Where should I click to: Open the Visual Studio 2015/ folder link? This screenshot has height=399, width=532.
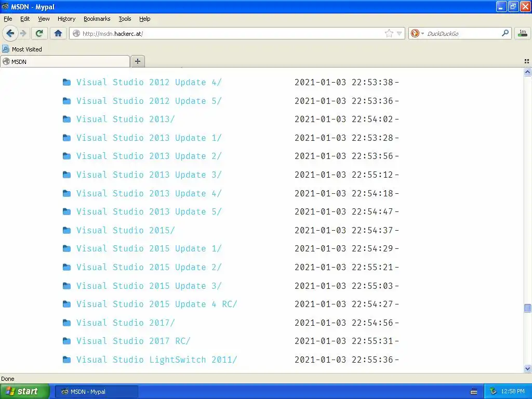[x=126, y=230]
